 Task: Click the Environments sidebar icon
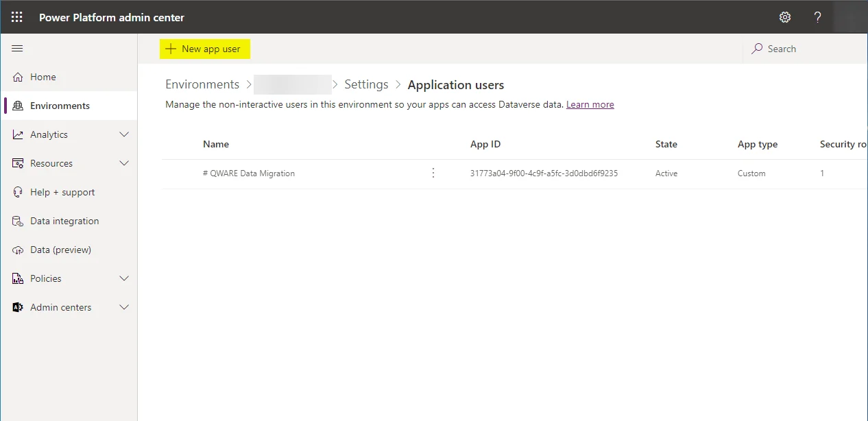coord(19,106)
